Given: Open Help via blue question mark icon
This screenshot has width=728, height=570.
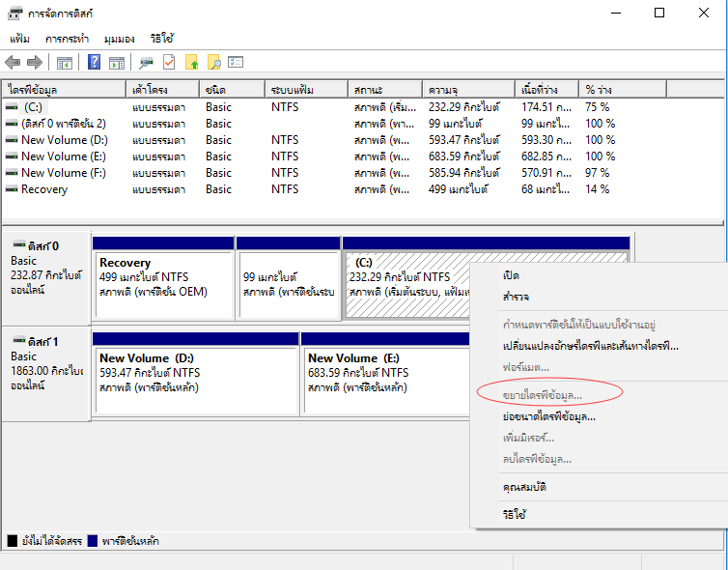Looking at the screenshot, I should click(95, 63).
